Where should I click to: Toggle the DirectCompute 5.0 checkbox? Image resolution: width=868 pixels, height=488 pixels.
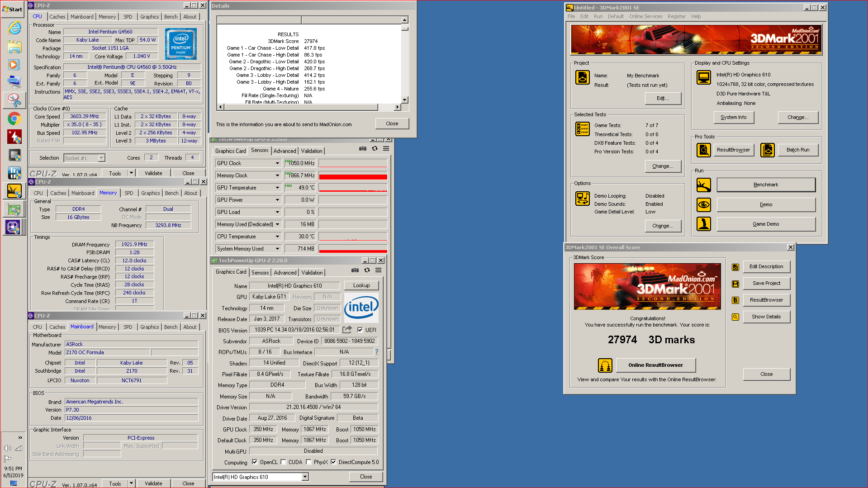tap(333, 462)
